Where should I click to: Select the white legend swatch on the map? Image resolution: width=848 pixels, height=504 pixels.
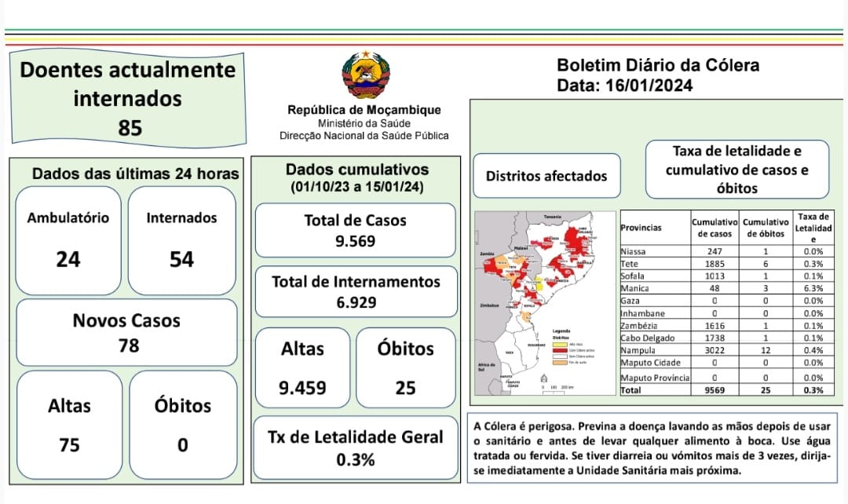560,356
